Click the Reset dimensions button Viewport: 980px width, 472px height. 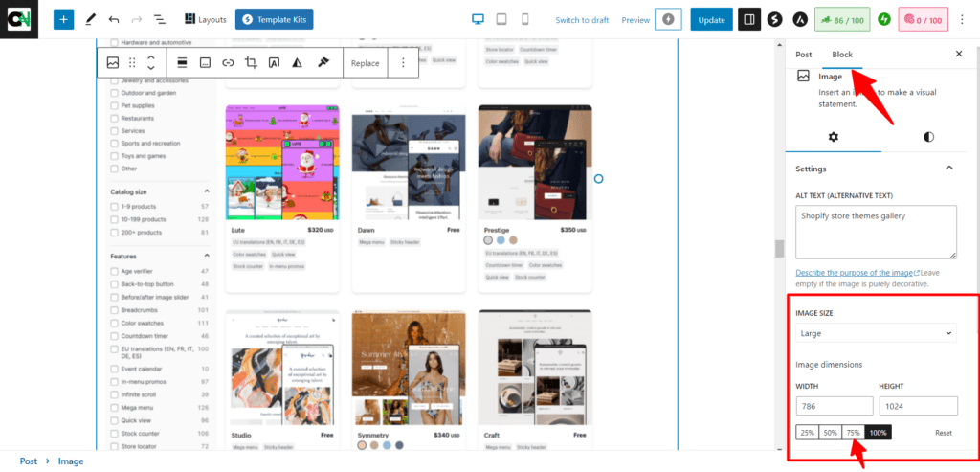(943, 433)
